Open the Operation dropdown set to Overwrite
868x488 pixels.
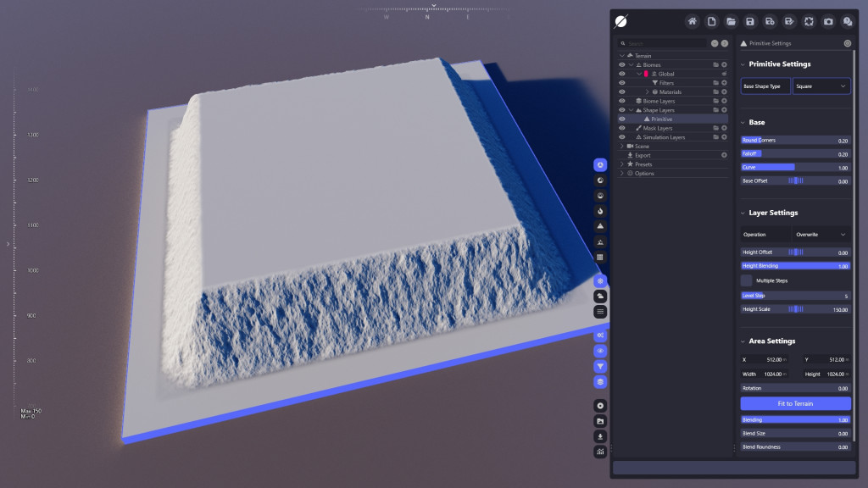[821, 235]
